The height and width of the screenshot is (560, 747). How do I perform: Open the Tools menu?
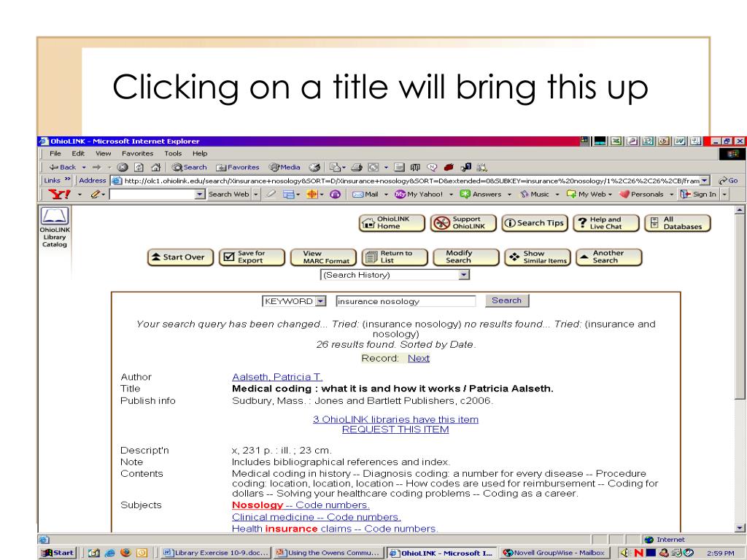pyautogui.click(x=173, y=153)
